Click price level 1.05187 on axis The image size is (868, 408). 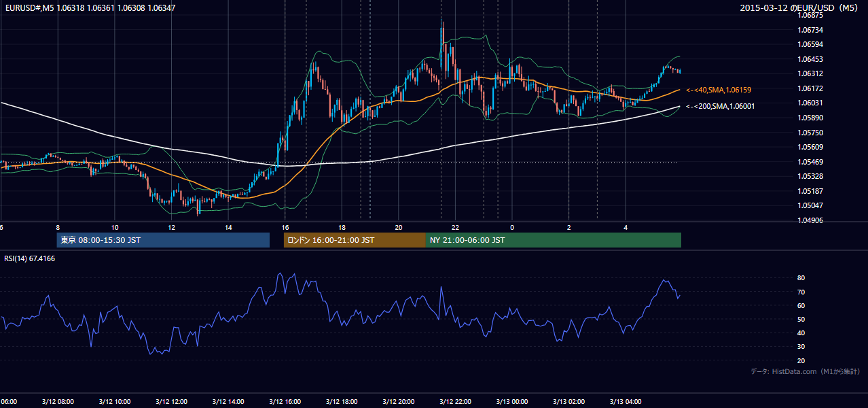coord(810,191)
